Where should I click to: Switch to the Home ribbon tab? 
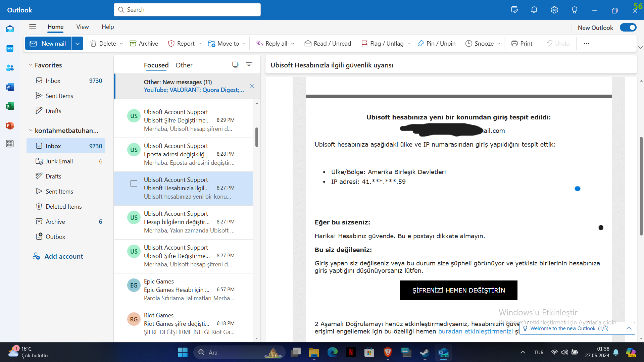click(55, 27)
